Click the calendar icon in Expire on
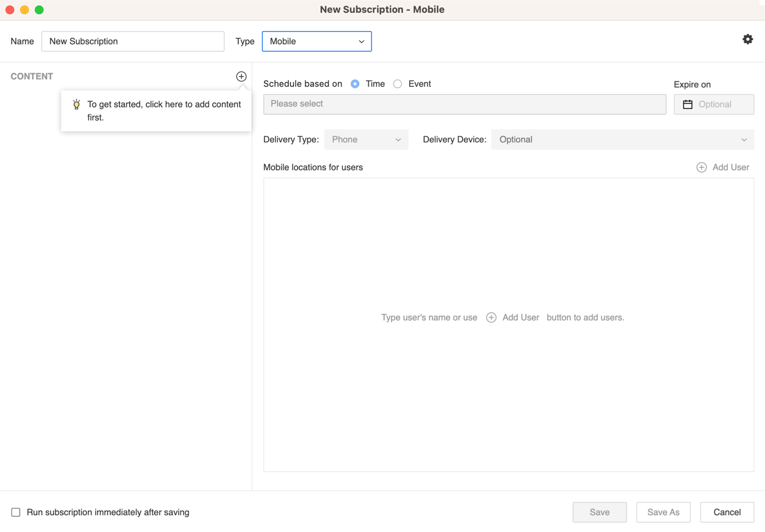The height and width of the screenshot is (532, 765). (x=687, y=105)
